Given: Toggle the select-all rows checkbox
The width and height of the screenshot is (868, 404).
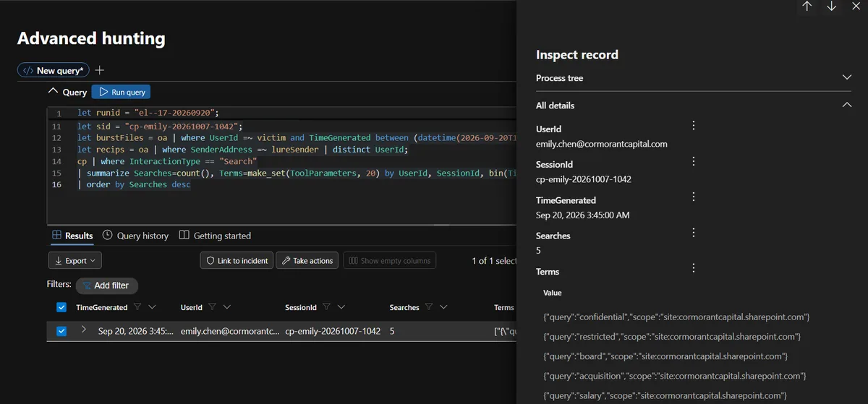Looking at the screenshot, I should (x=61, y=307).
